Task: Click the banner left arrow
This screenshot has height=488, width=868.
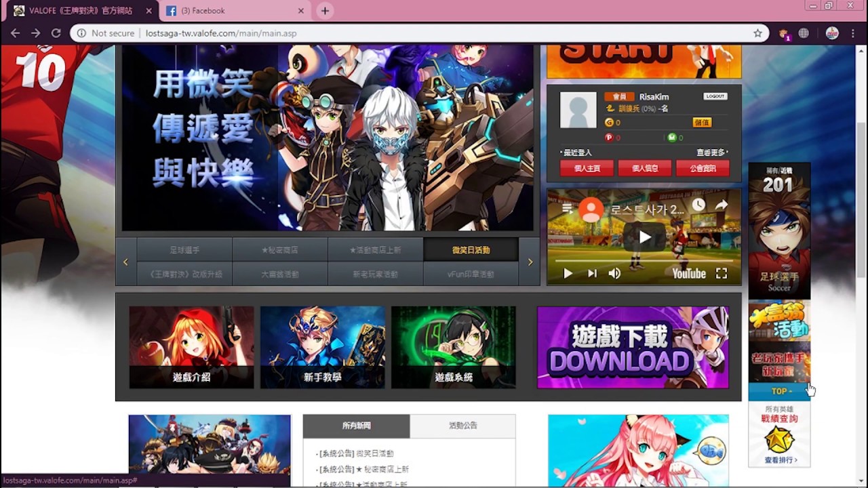Action: click(125, 262)
